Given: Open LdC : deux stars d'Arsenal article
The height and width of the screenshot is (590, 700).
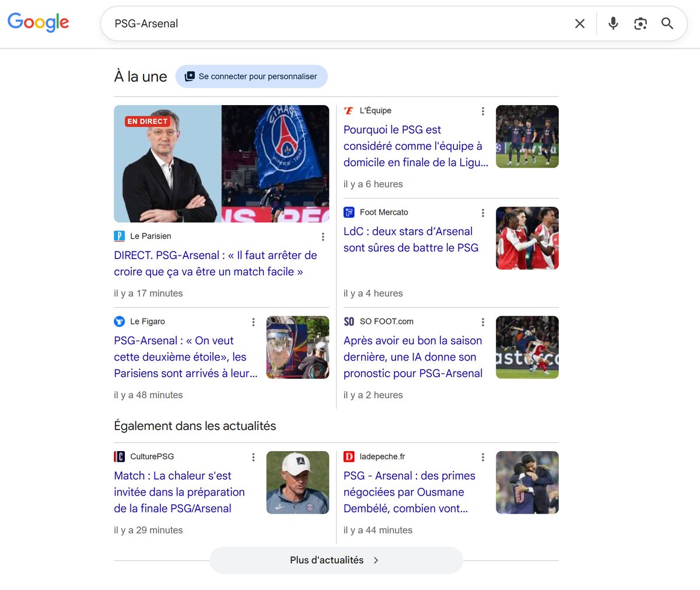Looking at the screenshot, I should pyautogui.click(x=411, y=239).
